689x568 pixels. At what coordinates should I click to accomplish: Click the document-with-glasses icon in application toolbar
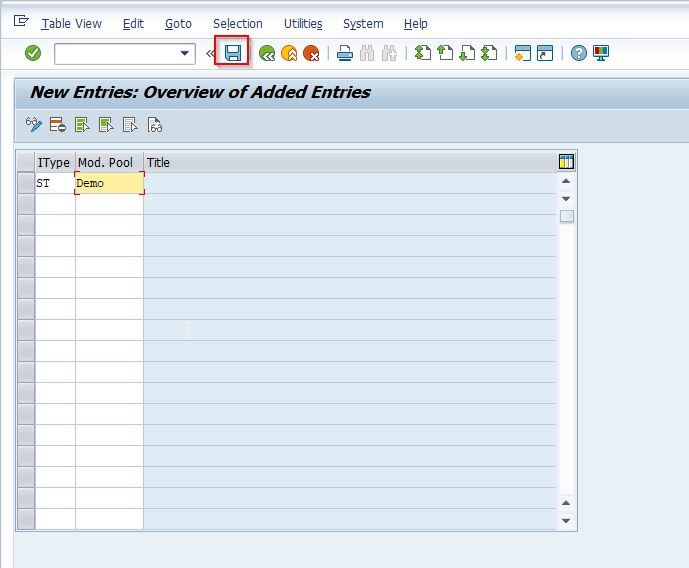coord(155,125)
